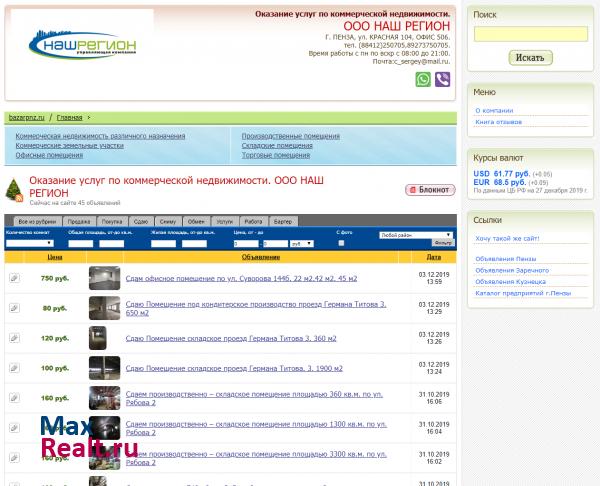The image size is (600, 486).
Task: Switch to the 'Сдаю' tab
Action: point(141,222)
